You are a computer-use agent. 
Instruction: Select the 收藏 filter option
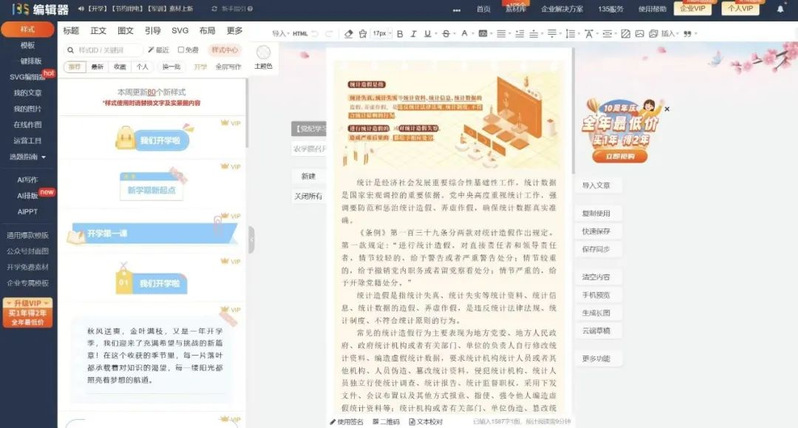pyautogui.click(x=120, y=67)
